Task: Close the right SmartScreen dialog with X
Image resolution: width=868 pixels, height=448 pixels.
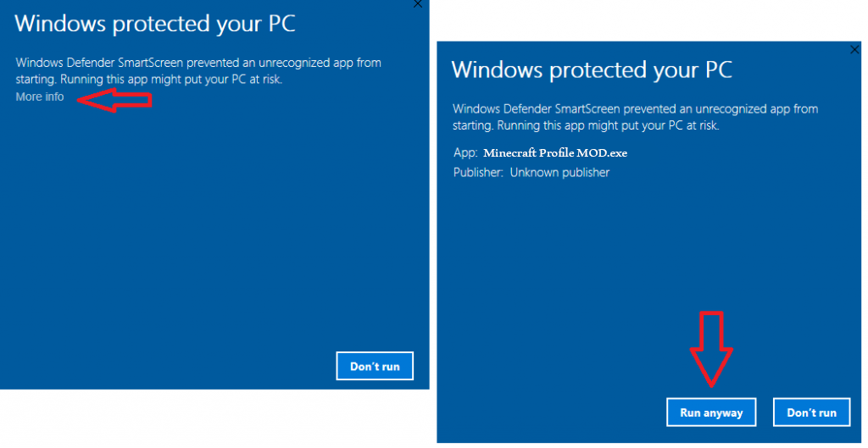Action: [x=854, y=51]
